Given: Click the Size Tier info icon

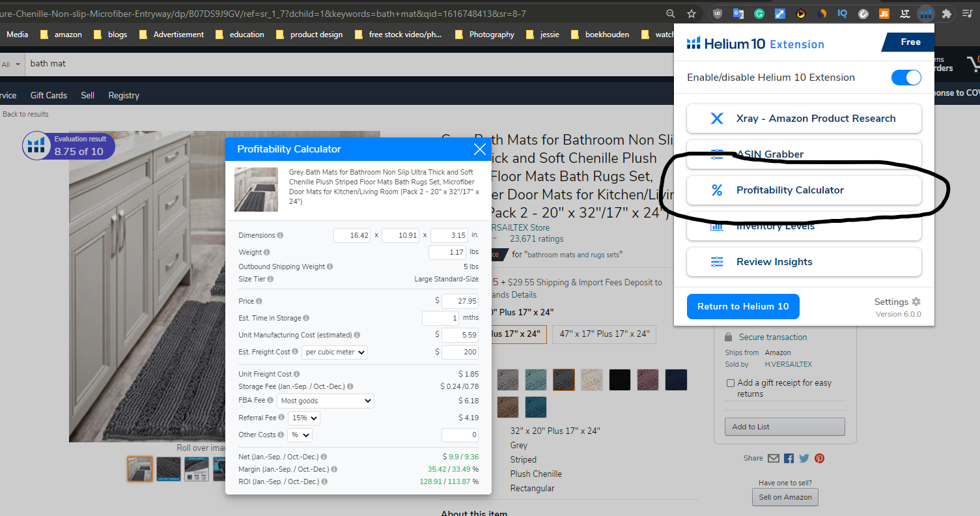Looking at the screenshot, I should [x=270, y=279].
